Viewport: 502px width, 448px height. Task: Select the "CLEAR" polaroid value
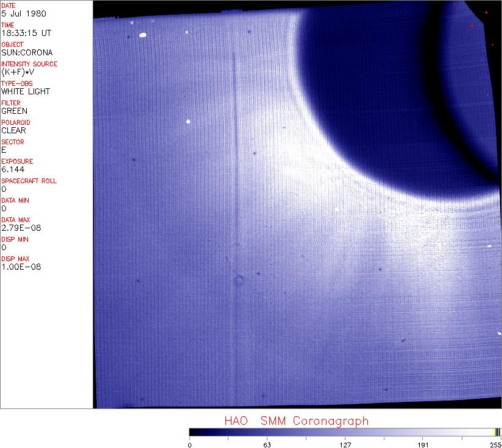(x=15, y=130)
